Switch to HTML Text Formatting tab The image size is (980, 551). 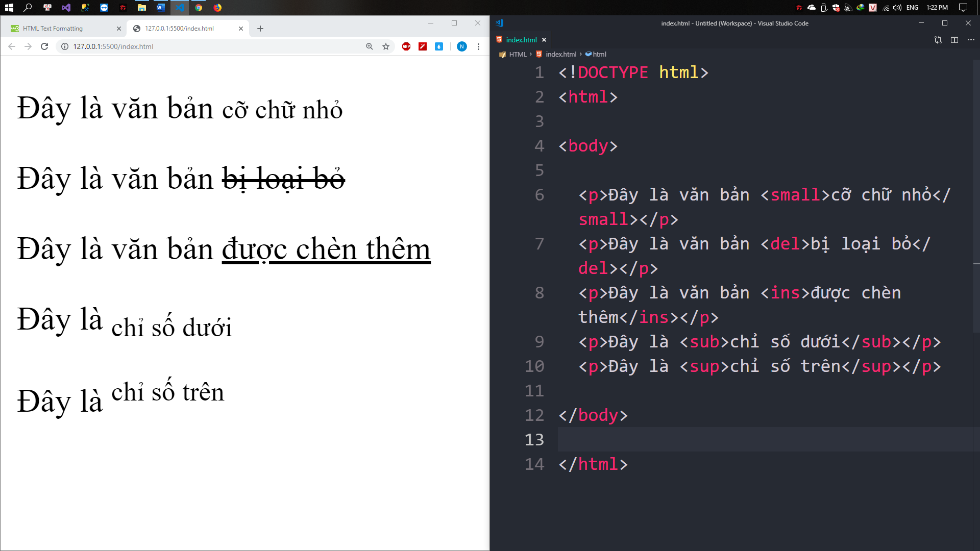pos(61,29)
